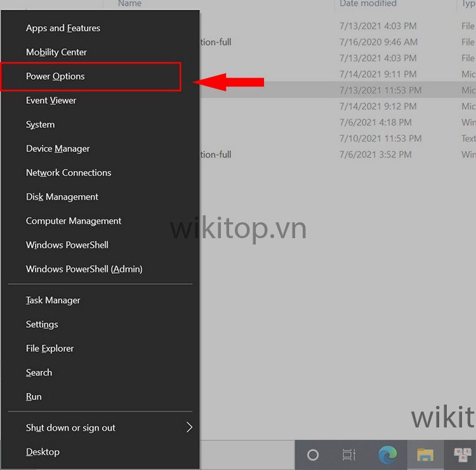
Task: Select Power Options in the menu
Action: point(55,76)
